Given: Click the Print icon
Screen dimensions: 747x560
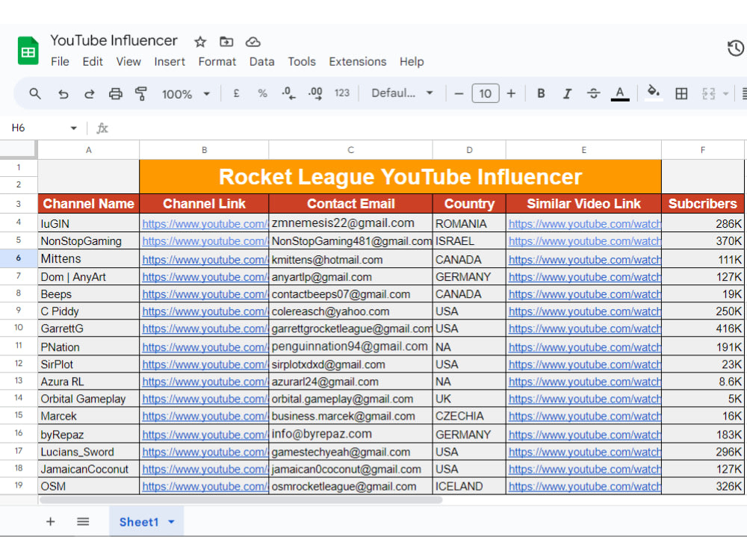Looking at the screenshot, I should tap(116, 93).
